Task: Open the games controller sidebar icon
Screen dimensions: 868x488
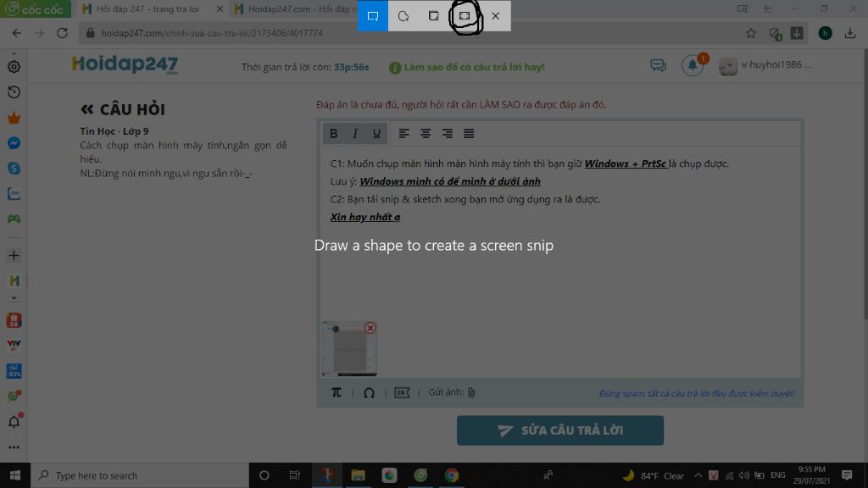Action: [14, 219]
